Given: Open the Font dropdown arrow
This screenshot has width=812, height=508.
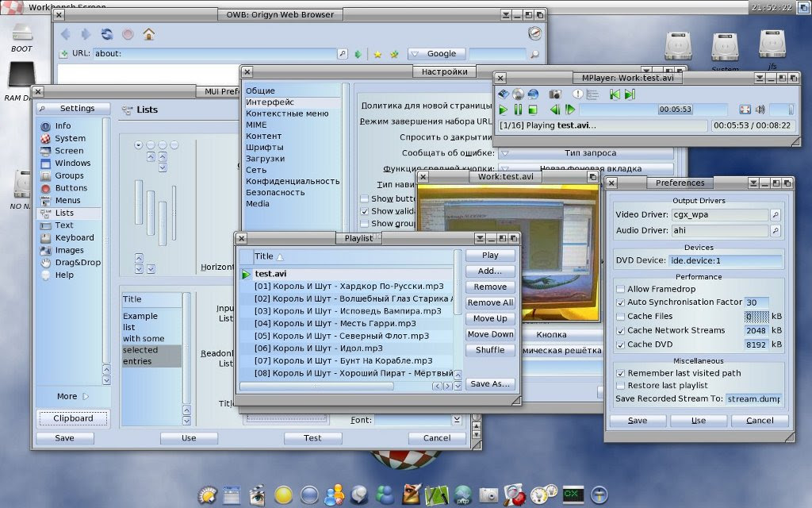Looking at the screenshot, I should tap(457, 420).
